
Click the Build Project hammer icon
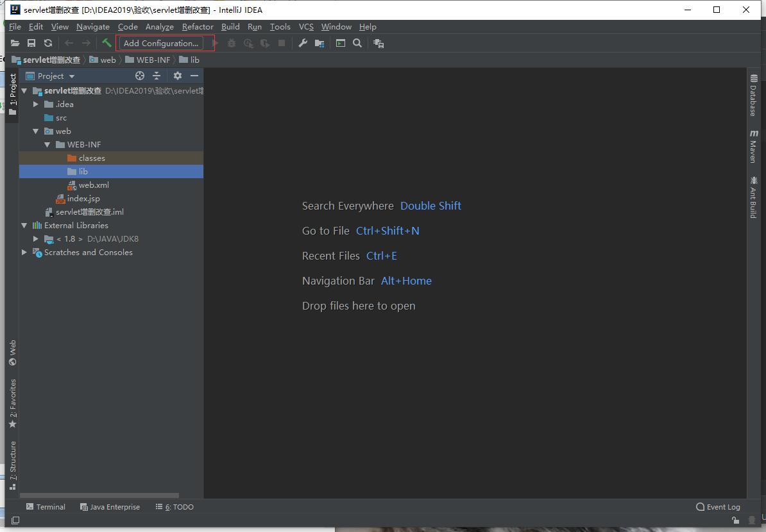point(106,43)
